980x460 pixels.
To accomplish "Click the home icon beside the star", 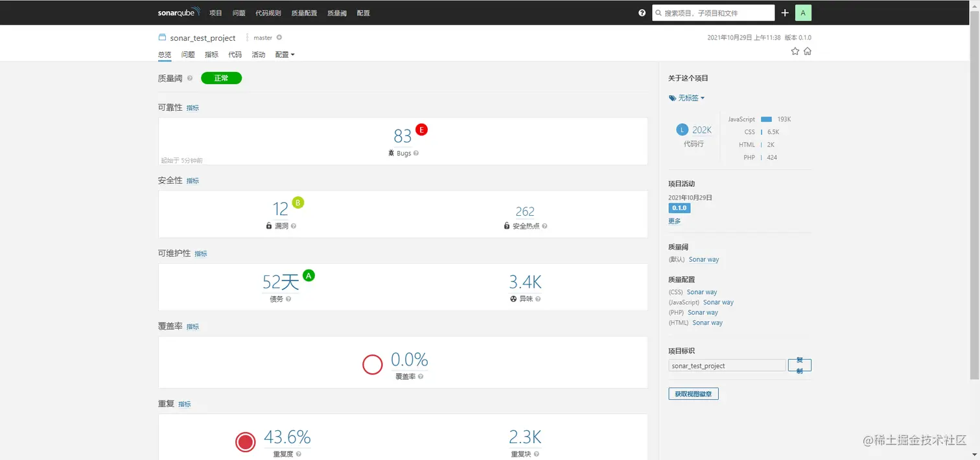I will click(x=807, y=51).
